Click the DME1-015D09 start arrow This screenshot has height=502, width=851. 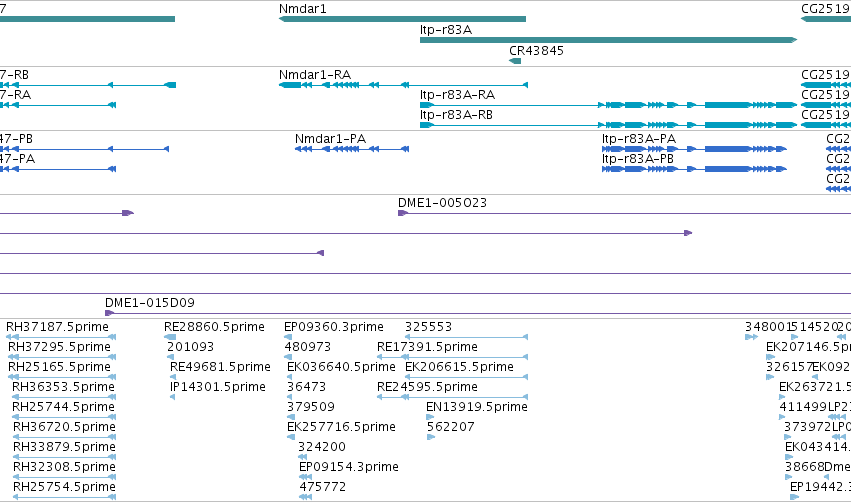tap(109, 313)
